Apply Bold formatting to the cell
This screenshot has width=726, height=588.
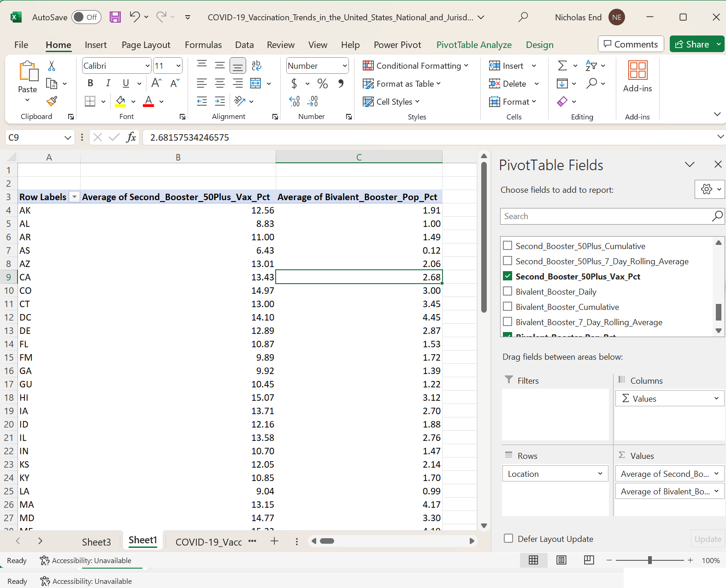tap(90, 83)
